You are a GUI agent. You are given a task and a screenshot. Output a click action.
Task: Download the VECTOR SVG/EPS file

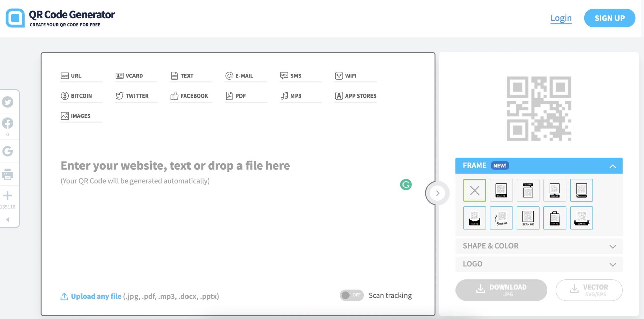coord(589,290)
